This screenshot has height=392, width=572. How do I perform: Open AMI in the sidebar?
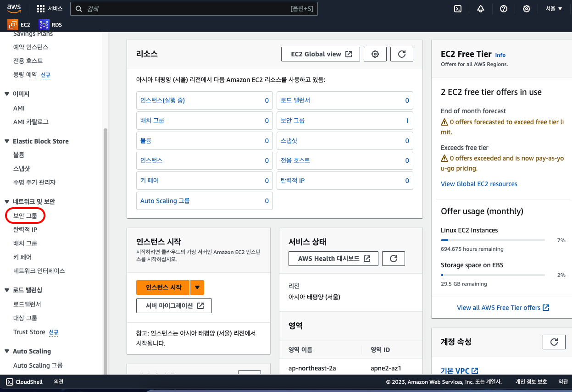pos(19,108)
